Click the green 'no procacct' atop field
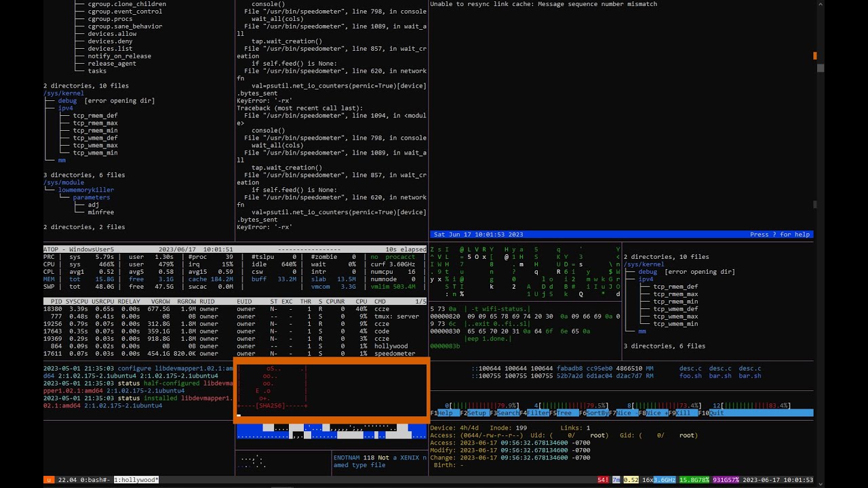 tap(393, 257)
